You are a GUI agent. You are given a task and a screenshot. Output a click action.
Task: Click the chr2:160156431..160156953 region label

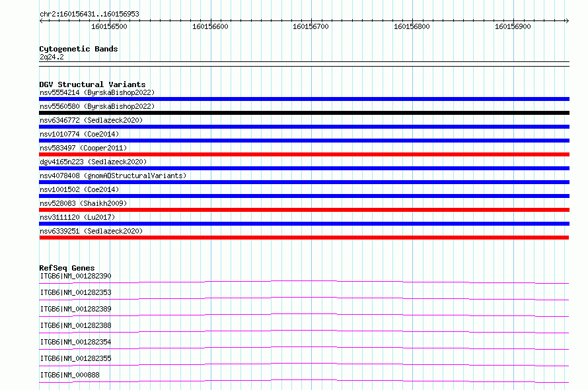click(x=89, y=15)
